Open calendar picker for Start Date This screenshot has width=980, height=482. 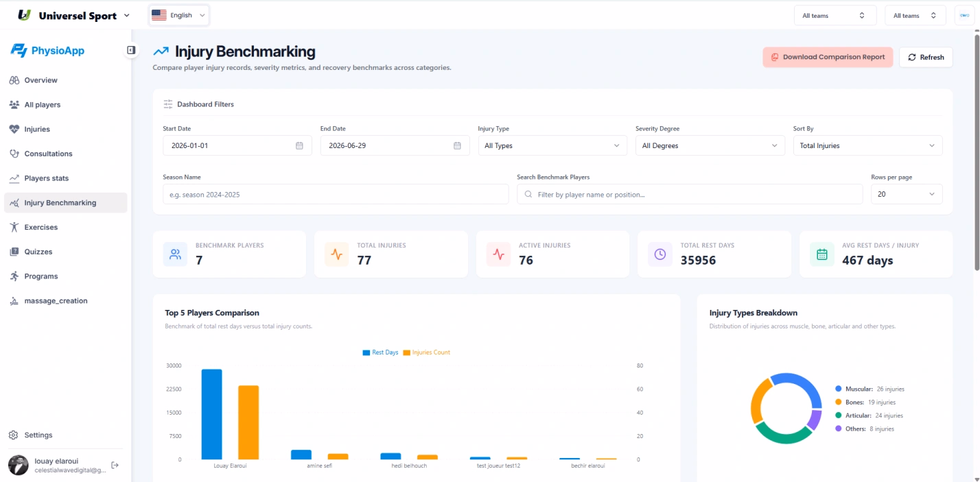299,145
